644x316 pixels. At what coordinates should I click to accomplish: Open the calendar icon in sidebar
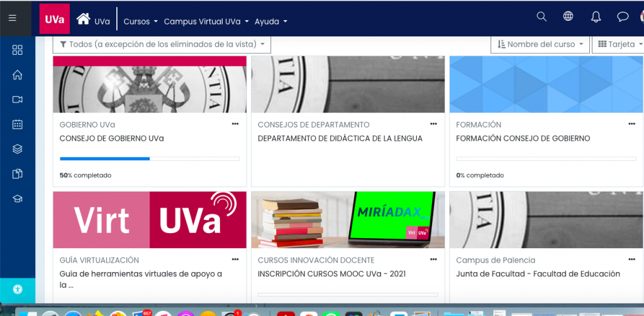[17, 124]
